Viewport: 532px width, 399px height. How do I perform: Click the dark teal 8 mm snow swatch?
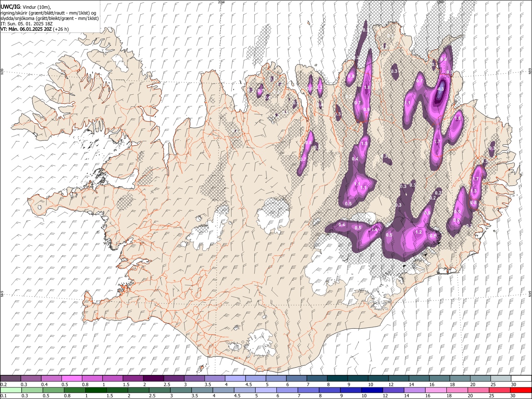pyautogui.click(x=337, y=379)
